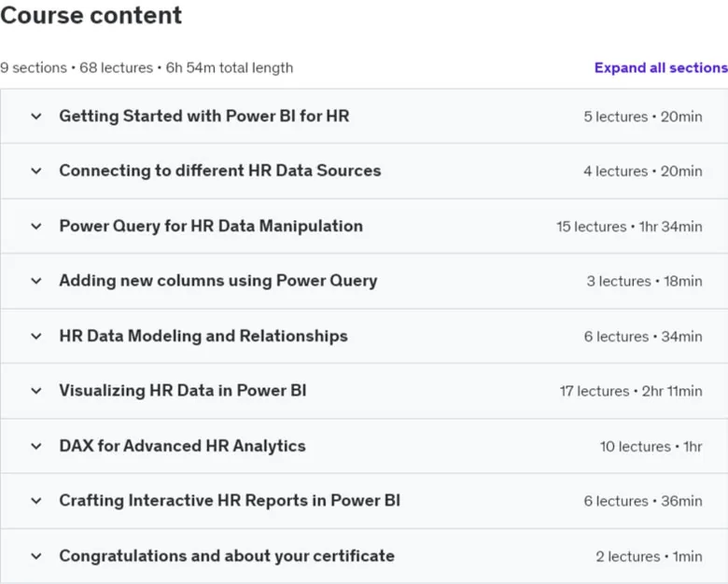This screenshot has width=728, height=584.
Task: Open section title Crafting Interactive HR Reports in Power BI
Action: click(230, 501)
